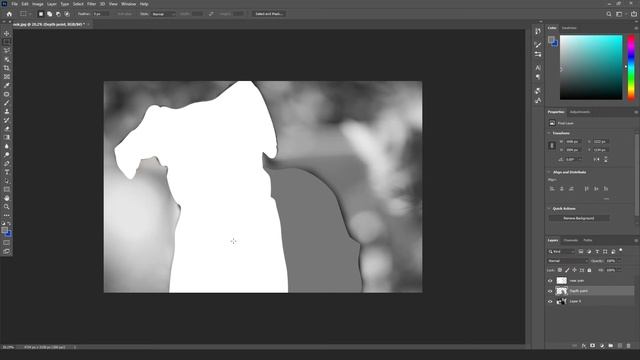This screenshot has width=640, height=360.
Task: Toggle lock image pixels brush icon
Action: pos(567,270)
